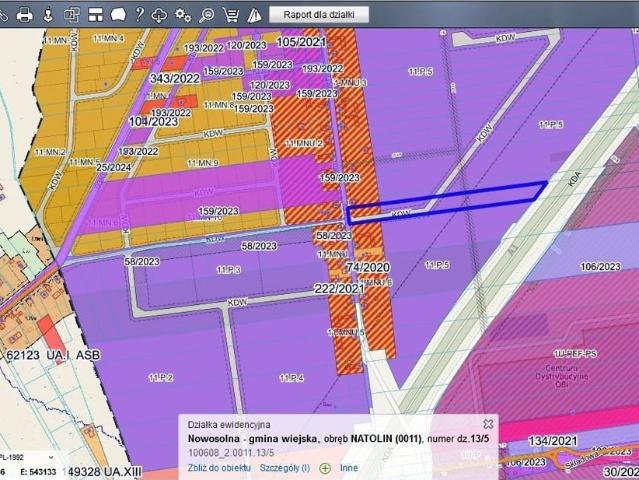This screenshot has width=639, height=480.
Task: Click the triangular sail icon in toolbar
Action: pos(254,15)
